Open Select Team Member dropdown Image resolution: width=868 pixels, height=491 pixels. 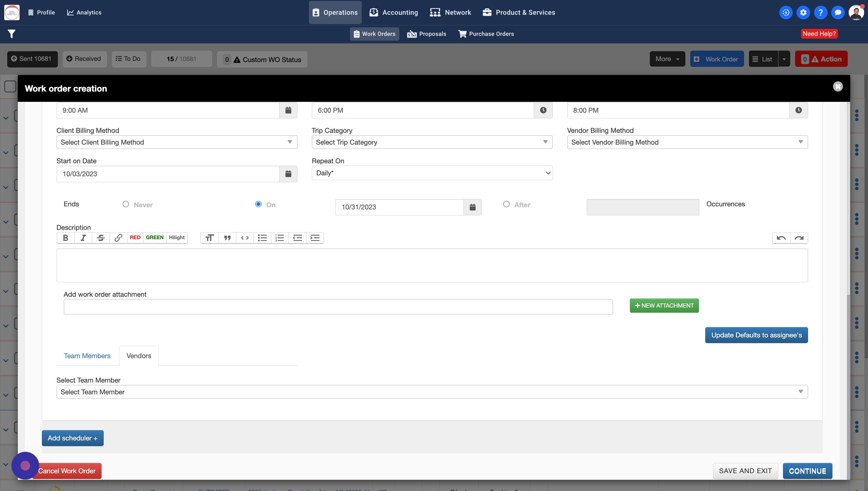[432, 392]
